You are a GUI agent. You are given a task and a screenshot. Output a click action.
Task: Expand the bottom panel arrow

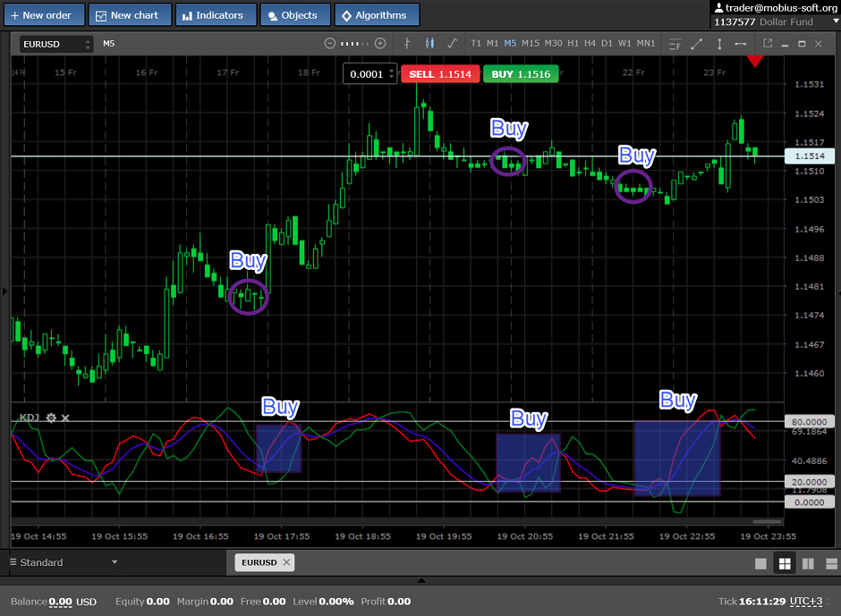point(421,580)
